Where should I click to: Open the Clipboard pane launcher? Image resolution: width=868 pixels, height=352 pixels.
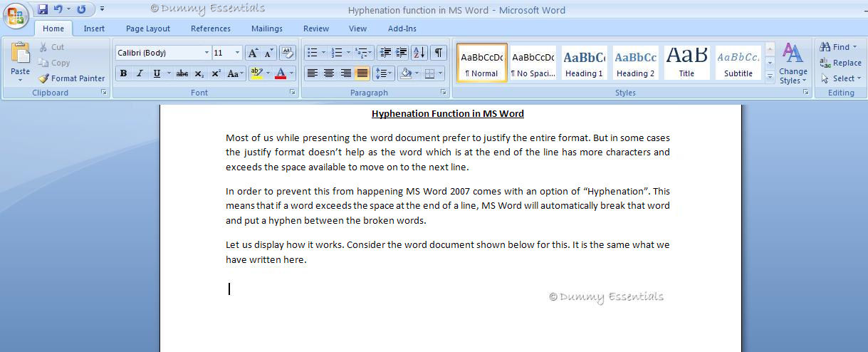[x=103, y=93]
